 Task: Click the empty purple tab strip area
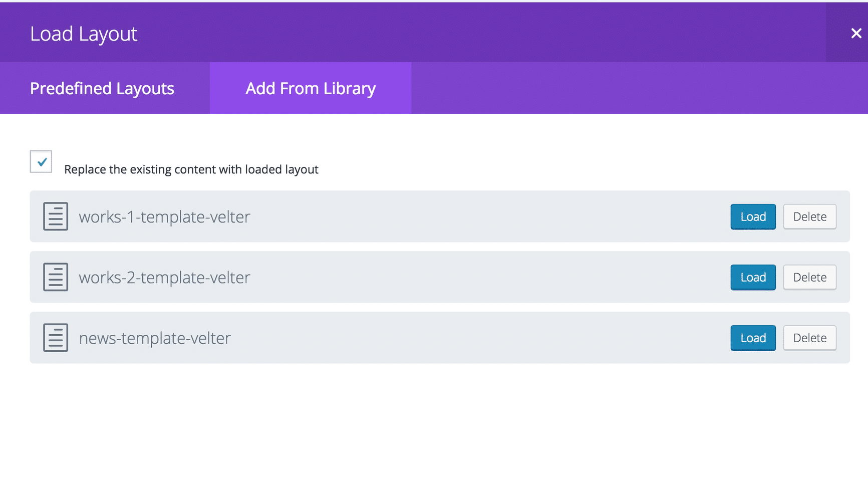640,88
